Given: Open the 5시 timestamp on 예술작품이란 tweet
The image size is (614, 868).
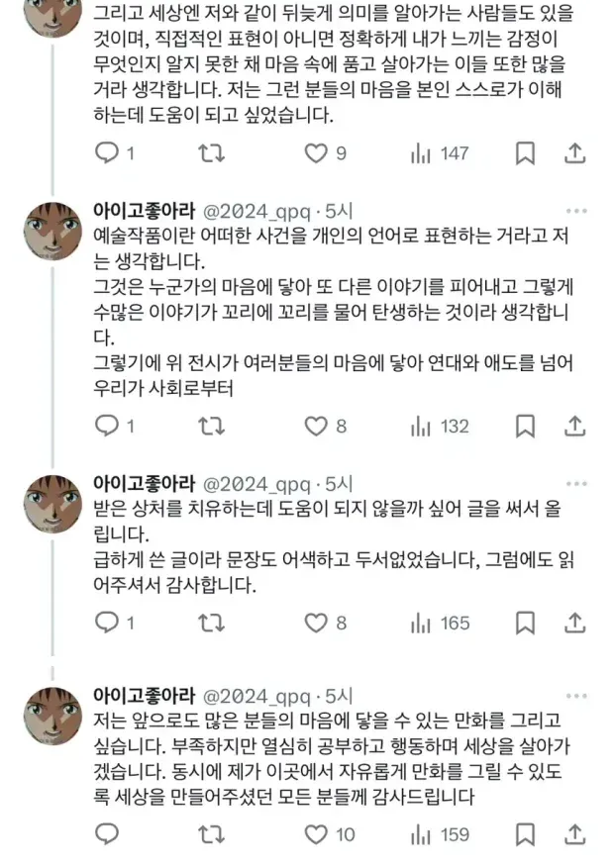Looking at the screenshot, I should pos(339,212).
